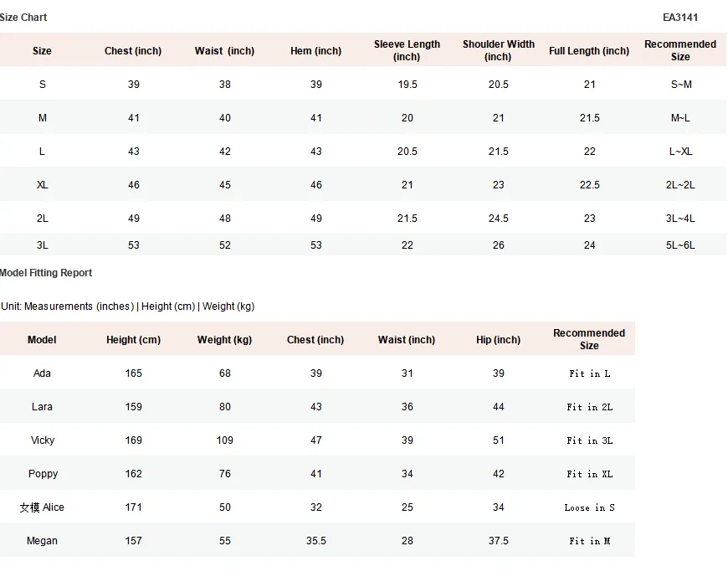Click the Loose in S cell
Viewport: 728px width, 587px height.
[x=589, y=507]
